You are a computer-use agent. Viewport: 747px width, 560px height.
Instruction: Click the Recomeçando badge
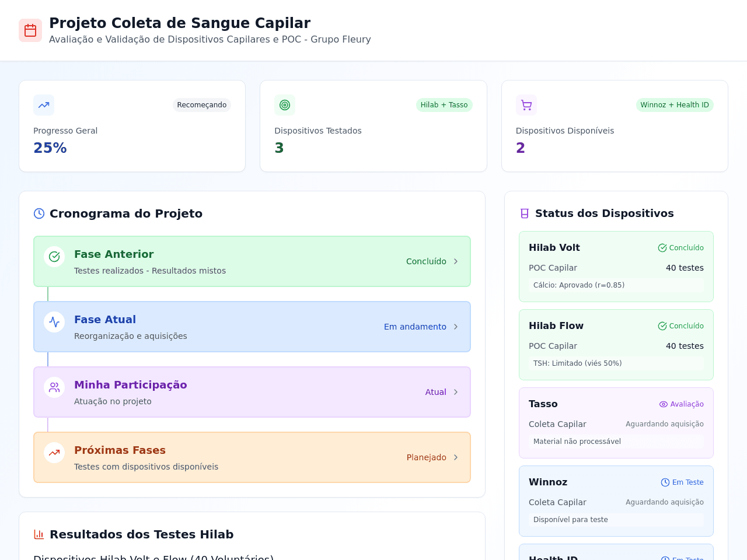point(202,105)
